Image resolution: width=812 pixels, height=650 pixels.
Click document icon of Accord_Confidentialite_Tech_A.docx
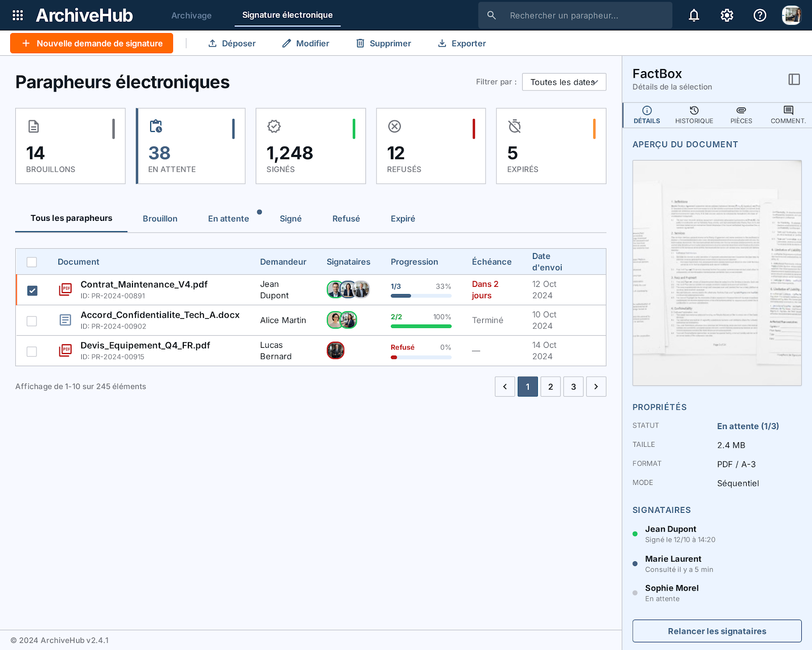(x=65, y=320)
